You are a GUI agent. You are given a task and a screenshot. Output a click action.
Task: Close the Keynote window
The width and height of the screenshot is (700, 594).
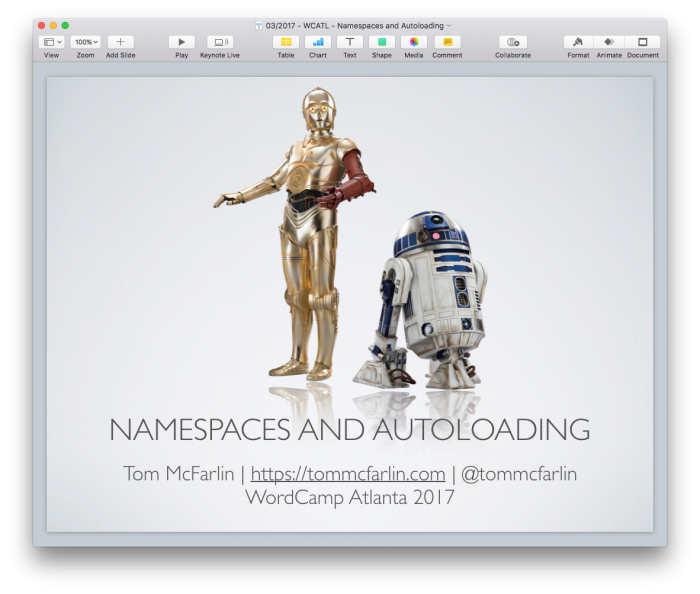pos(42,25)
